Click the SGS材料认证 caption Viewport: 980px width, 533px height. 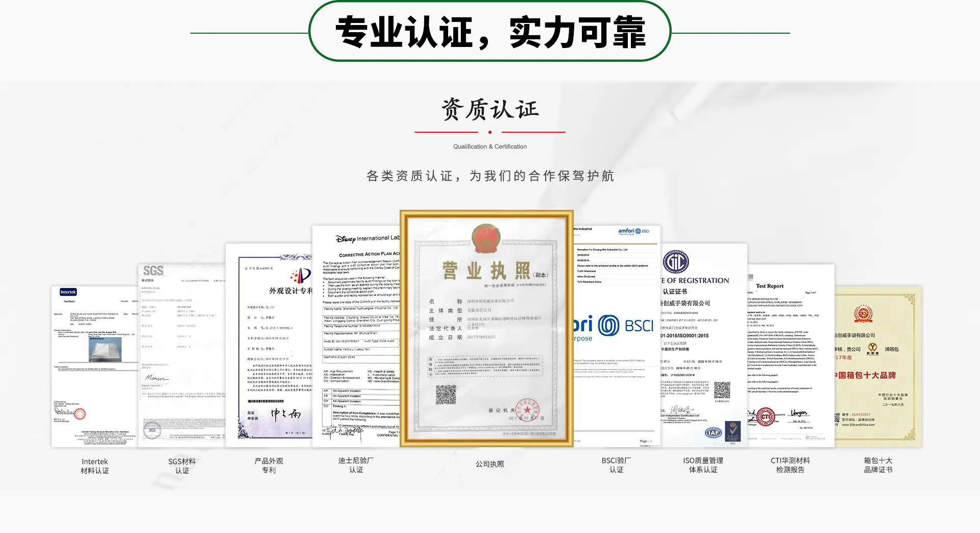182,466
